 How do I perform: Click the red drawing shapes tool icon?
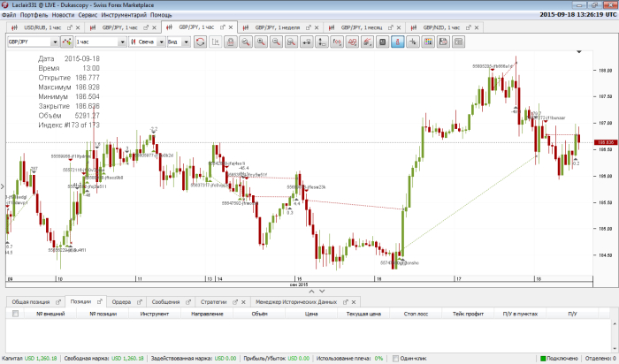(352, 42)
